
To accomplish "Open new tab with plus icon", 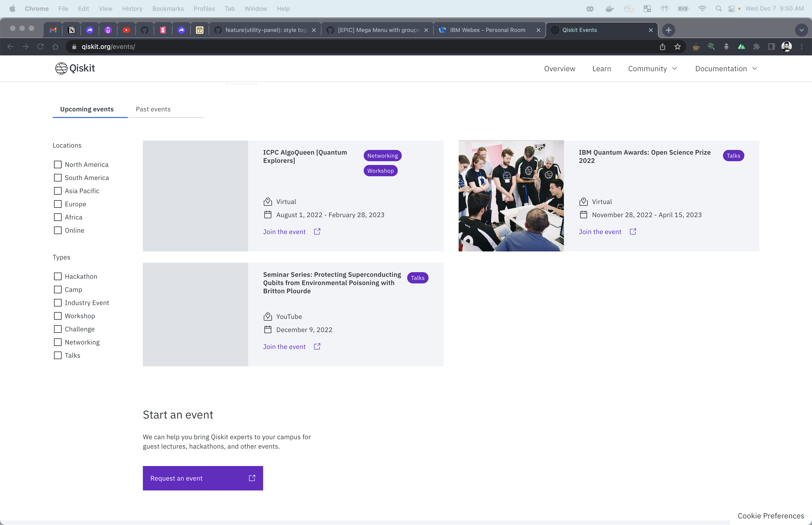I will click(x=668, y=30).
